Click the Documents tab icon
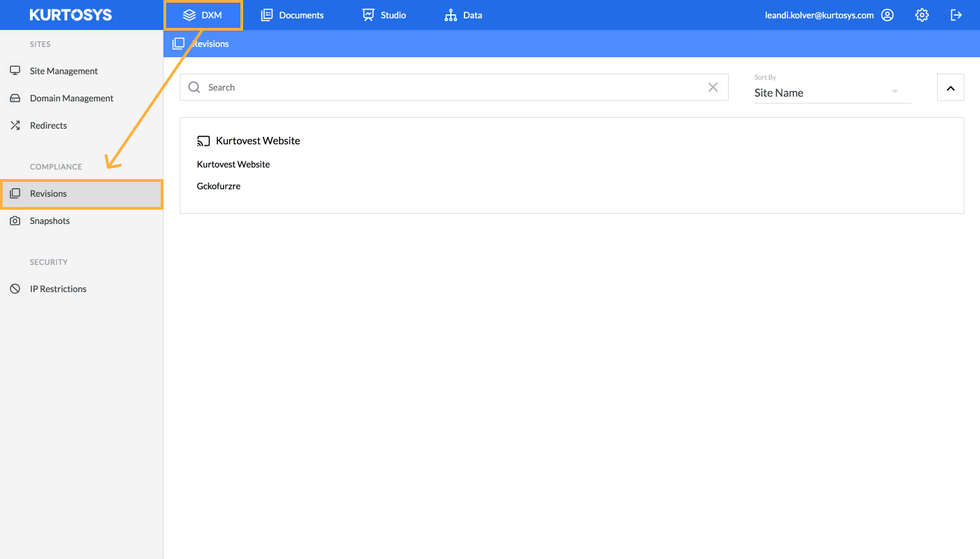The width and height of the screenshot is (980, 559). pyautogui.click(x=267, y=15)
